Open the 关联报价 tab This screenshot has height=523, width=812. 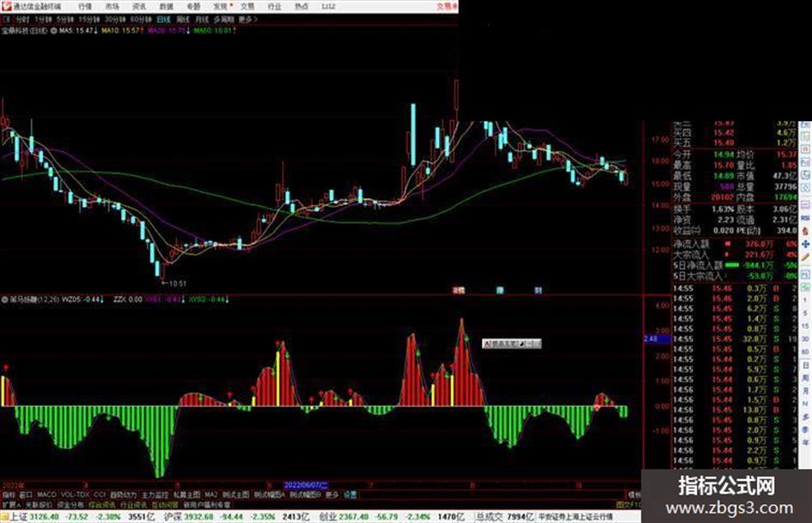pyautogui.click(x=40, y=504)
